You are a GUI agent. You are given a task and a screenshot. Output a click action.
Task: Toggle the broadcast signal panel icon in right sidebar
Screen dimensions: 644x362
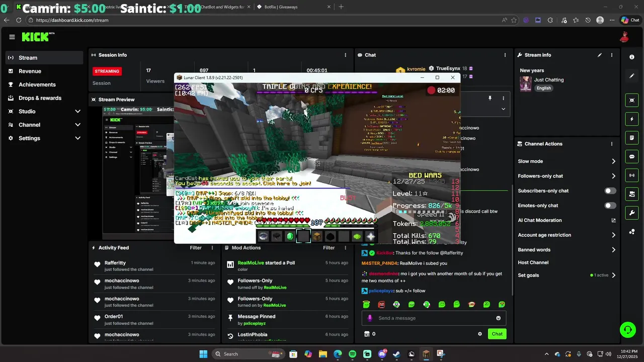click(632, 175)
